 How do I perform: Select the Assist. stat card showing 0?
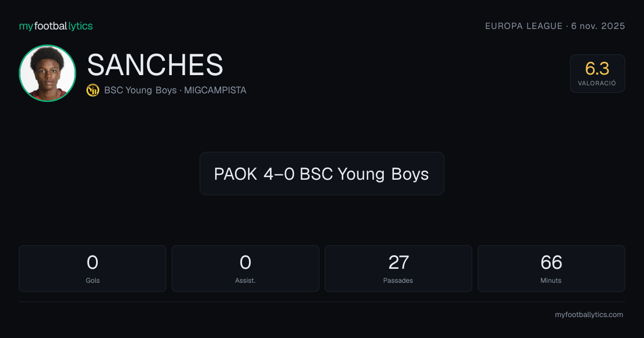(x=245, y=268)
